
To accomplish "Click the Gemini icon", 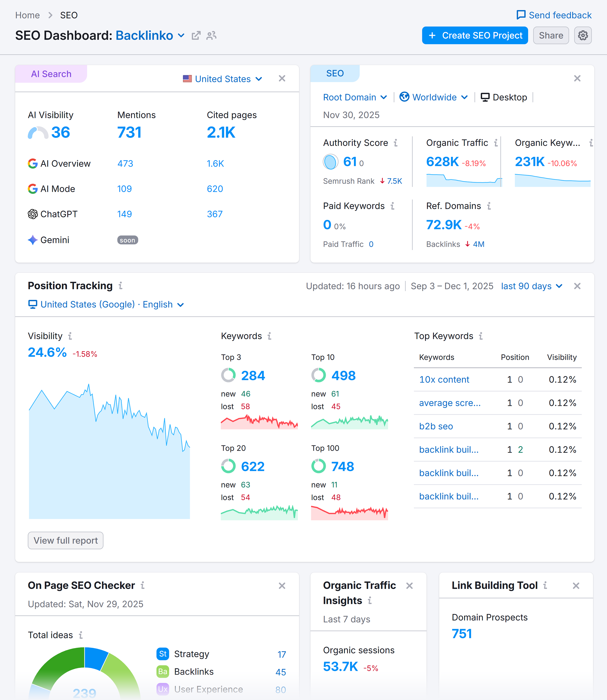I will pyautogui.click(x=33, y=240).
